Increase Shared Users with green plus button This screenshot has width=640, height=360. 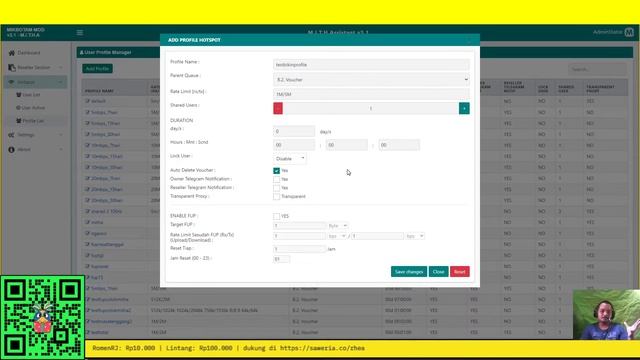click(464, 108)
